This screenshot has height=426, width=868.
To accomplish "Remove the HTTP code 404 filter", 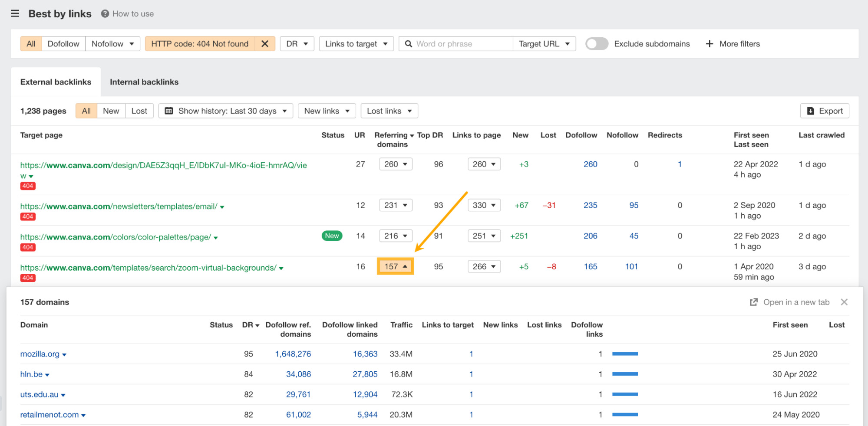I will (x=265, y=43).
